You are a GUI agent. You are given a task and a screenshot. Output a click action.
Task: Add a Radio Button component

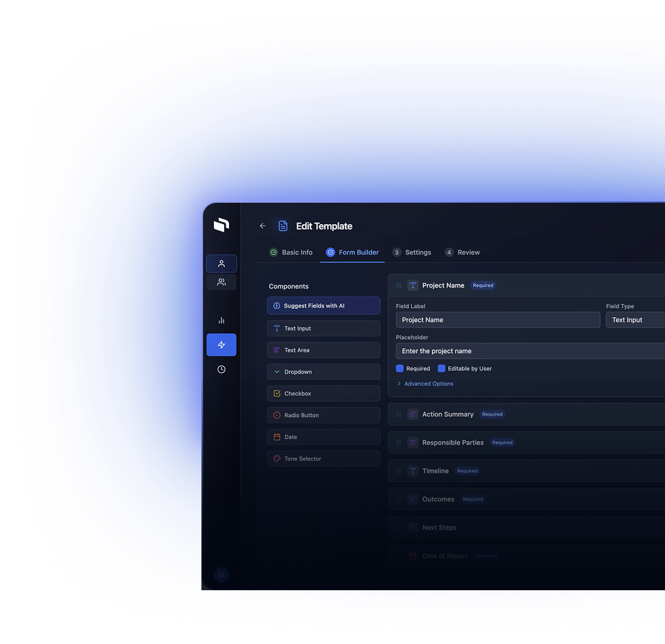point(324,415)
